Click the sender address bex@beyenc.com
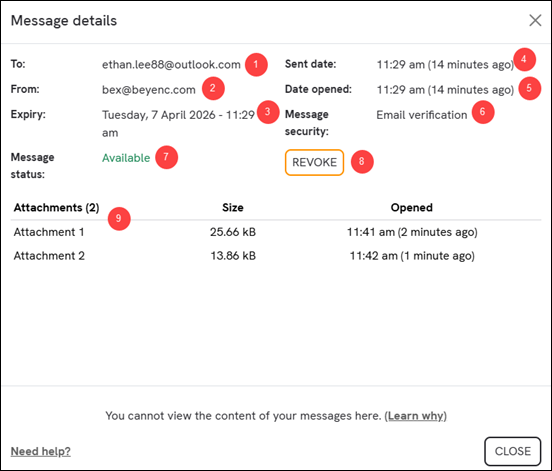Viewport: 552px width, 471px height. 149,90
